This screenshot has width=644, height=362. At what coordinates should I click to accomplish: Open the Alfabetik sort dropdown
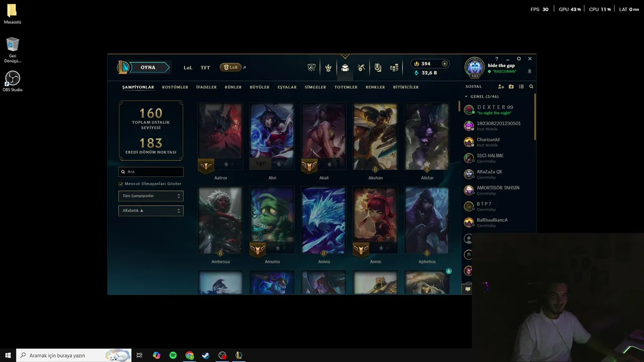coord(151,211)
